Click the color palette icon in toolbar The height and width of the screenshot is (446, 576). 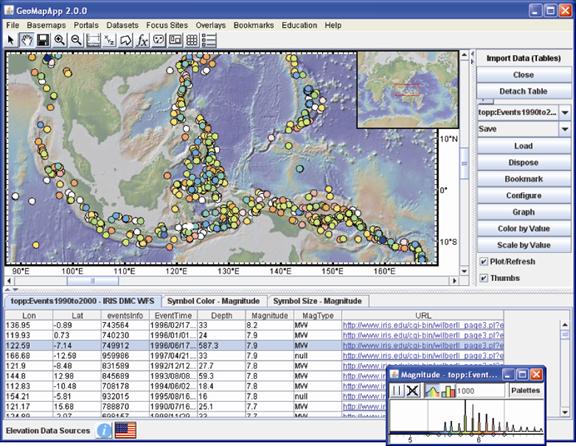[159, 40]
